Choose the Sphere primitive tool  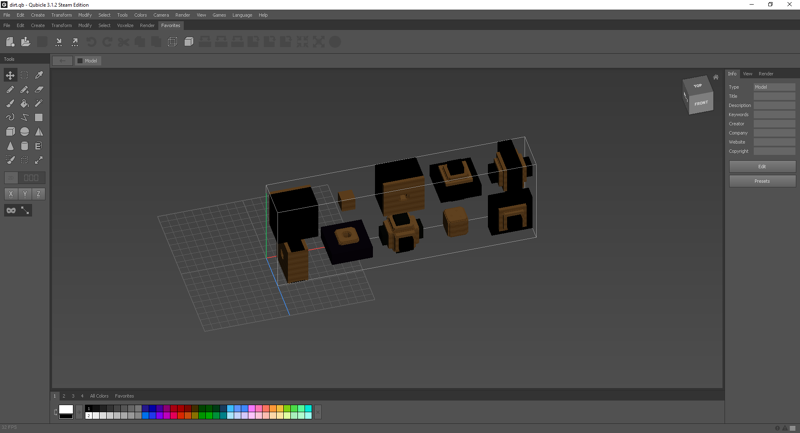pyautogui.click(x=24, y=131)
